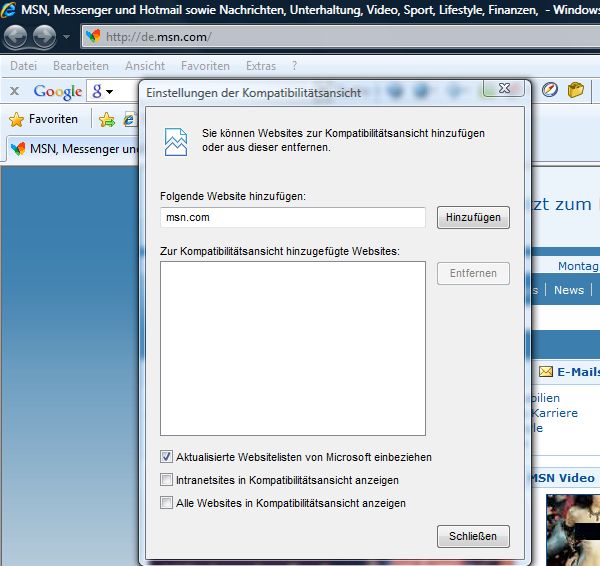Click the website input field containing msn.com

pyautogui.click(x=293, y=217)
